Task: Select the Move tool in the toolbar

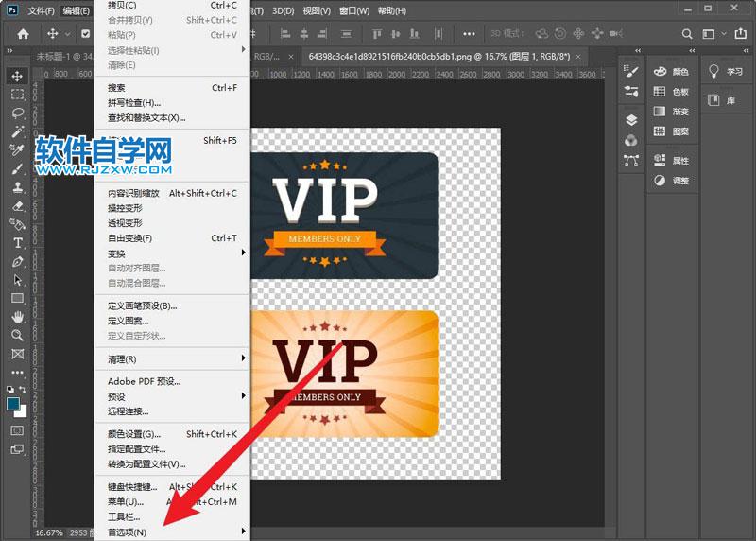Action: tap(17, 76)
